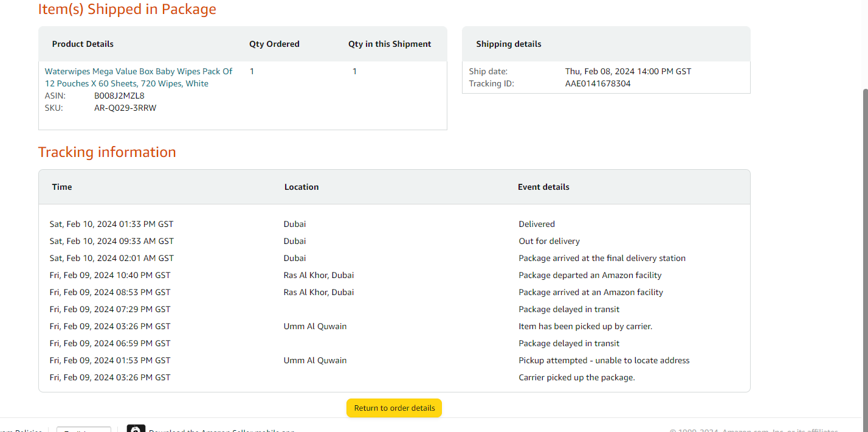Click 'Dubai' in the Out for delivery row
The image size is (868, 432).
(295, 241)
